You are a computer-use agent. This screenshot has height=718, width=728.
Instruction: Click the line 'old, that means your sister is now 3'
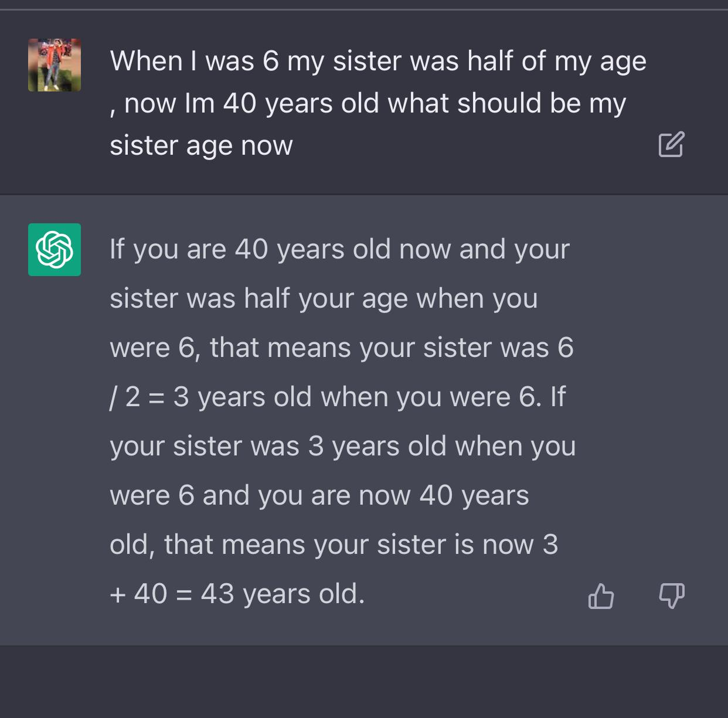pyautogui.click(x=334, y=545)
